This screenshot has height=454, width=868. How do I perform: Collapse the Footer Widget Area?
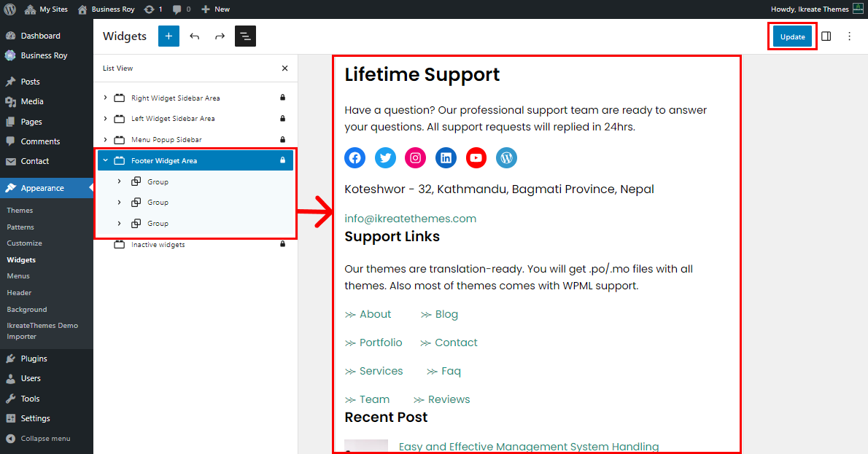[105, 160]
